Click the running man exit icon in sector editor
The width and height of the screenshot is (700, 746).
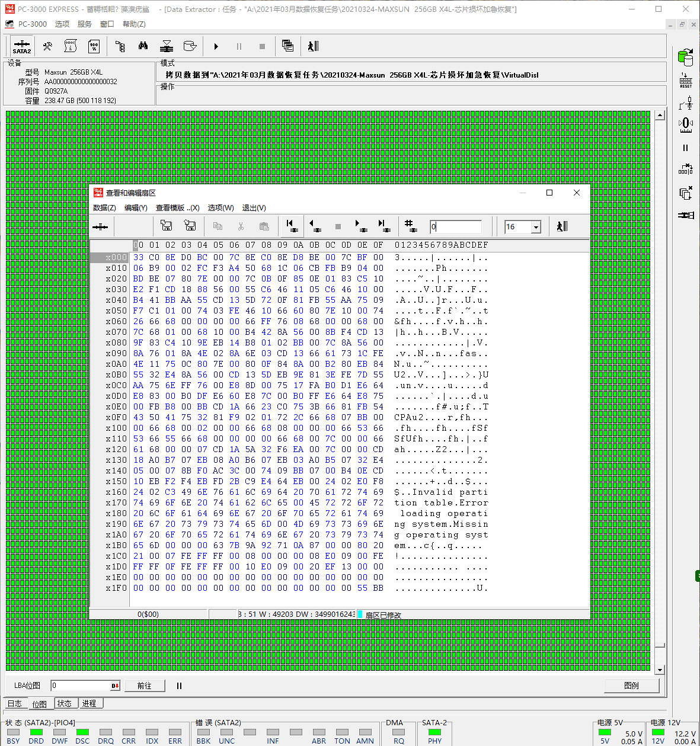point(562,226)
